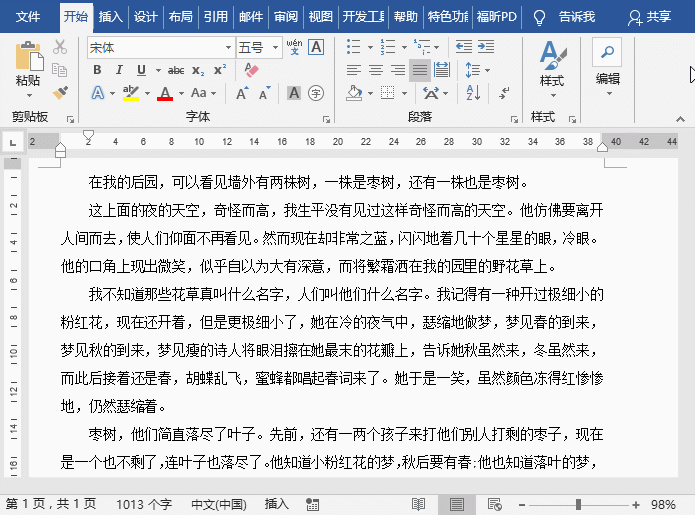
Task: Align text right
Action: tap(398, 70)
